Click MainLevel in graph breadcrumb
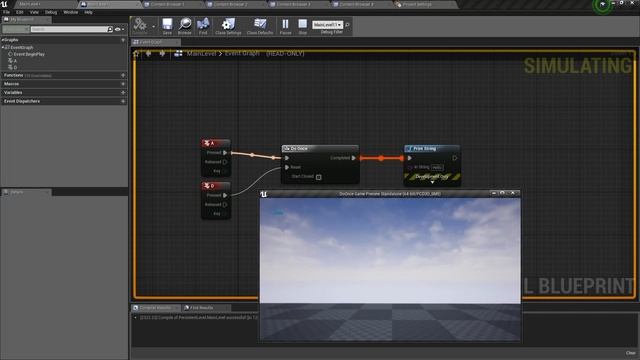 pos(202,53)
